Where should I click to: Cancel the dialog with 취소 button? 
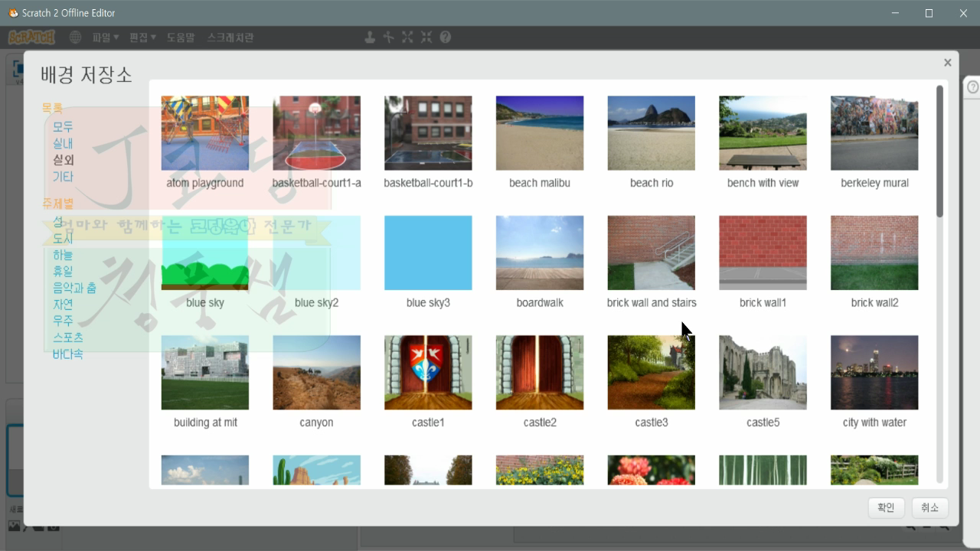pyautogui.click(x=929, y=507)
